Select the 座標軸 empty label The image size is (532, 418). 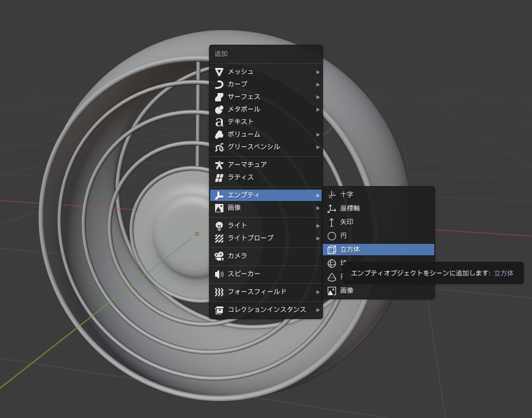(350, 208)
